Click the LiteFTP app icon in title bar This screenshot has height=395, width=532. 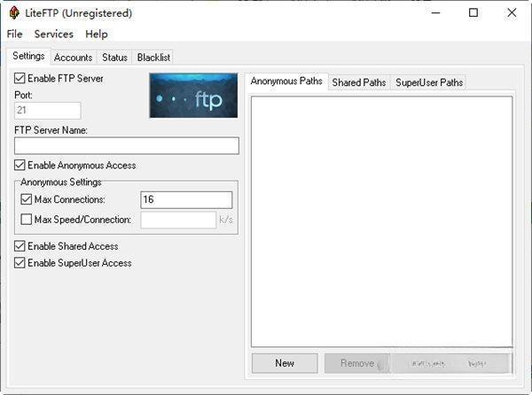(x=14, y=13)
